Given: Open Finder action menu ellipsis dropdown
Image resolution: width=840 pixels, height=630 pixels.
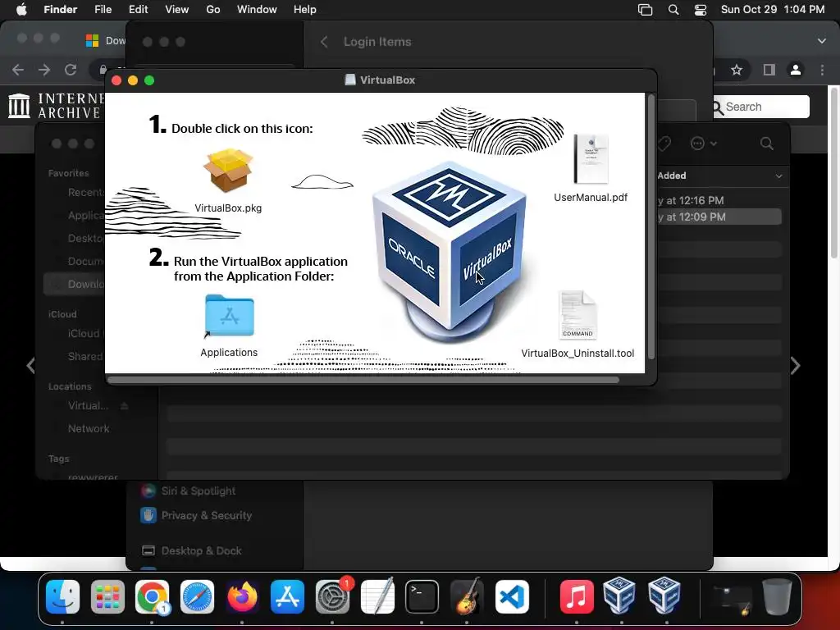Looking at the screenshot, I should [703, 144].
